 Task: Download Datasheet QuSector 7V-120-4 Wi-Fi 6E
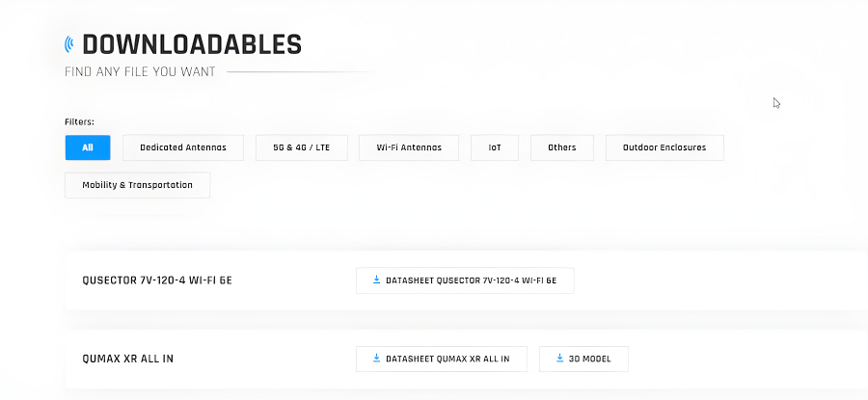pos(465,280)
